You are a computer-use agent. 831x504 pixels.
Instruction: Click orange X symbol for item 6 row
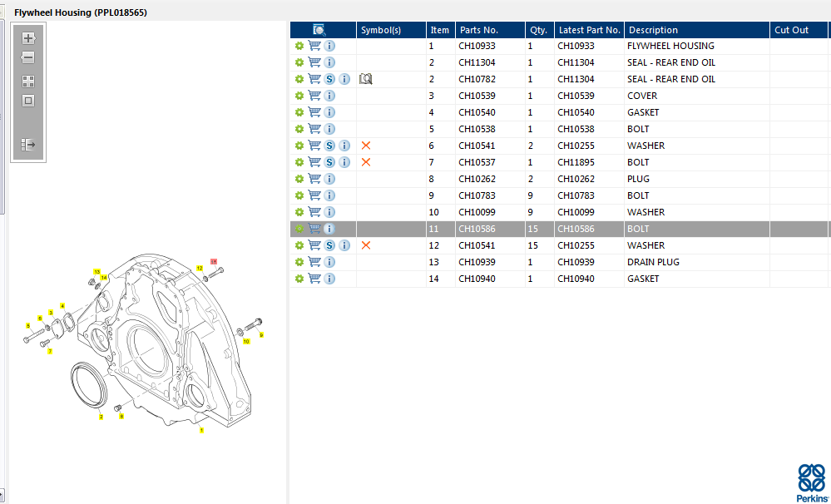[x=366, y=146]
